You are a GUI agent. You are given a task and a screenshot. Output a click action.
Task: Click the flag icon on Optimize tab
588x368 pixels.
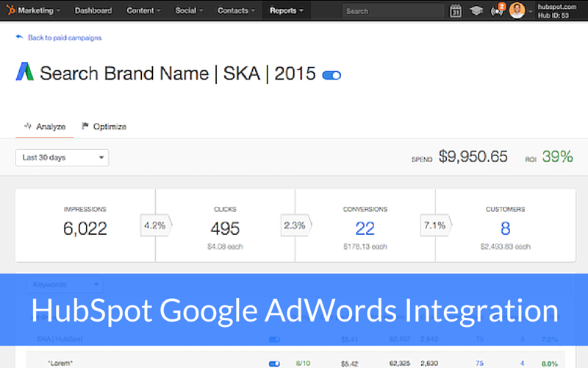[85, 126]
